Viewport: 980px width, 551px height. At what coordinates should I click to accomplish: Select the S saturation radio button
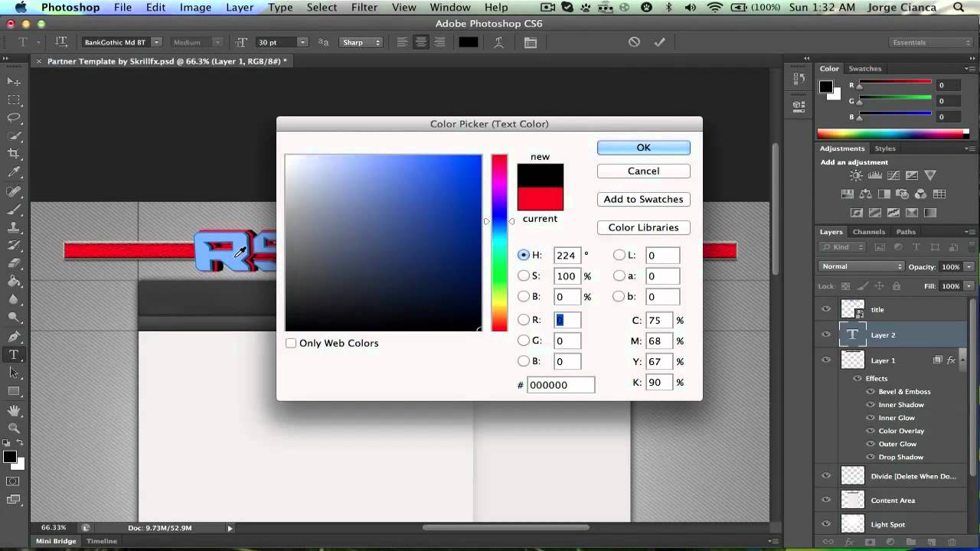coord(524,275)
